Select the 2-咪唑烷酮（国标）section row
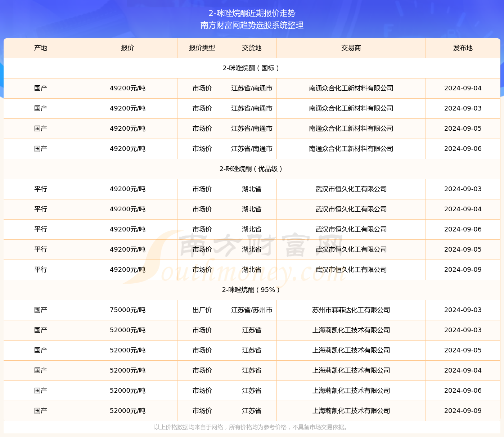Viewport: 504px width, 437px height. [x=251, y=68]
